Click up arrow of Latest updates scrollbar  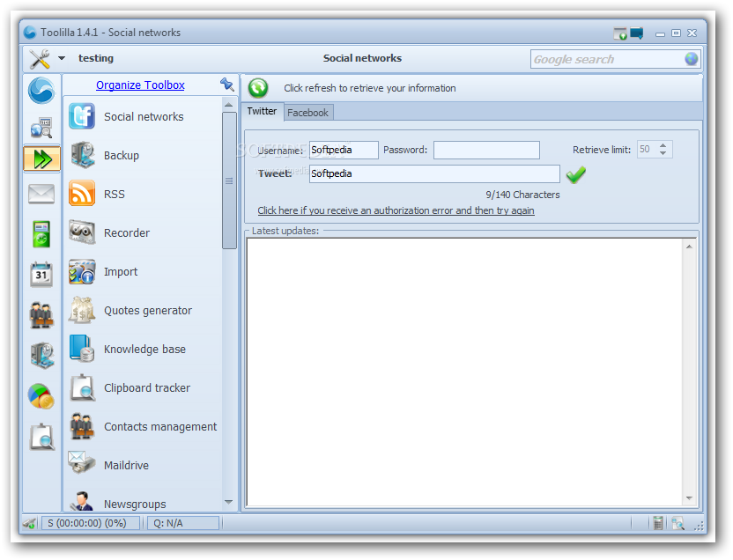coord(689,247)
